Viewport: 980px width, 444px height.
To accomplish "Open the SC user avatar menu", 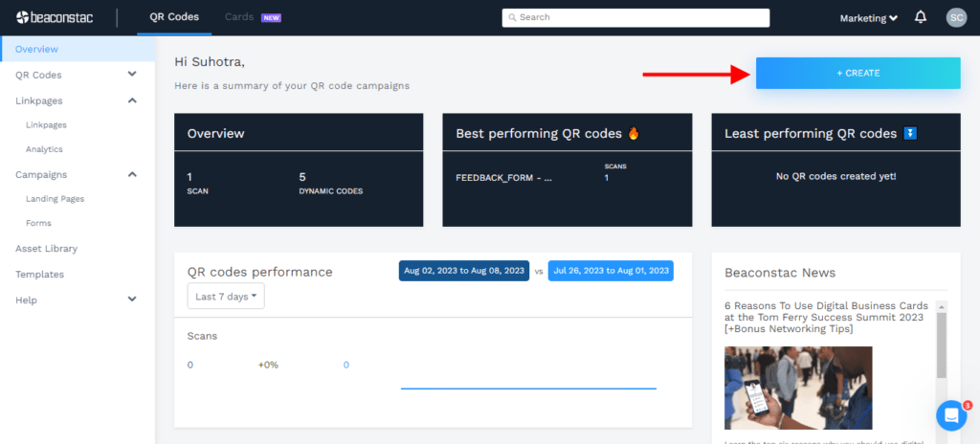I will (x=956, y=17).
